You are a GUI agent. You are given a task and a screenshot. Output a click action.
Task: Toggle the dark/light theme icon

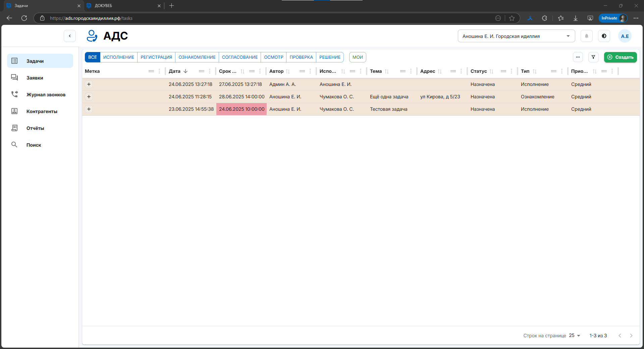[x=604, y=36]
